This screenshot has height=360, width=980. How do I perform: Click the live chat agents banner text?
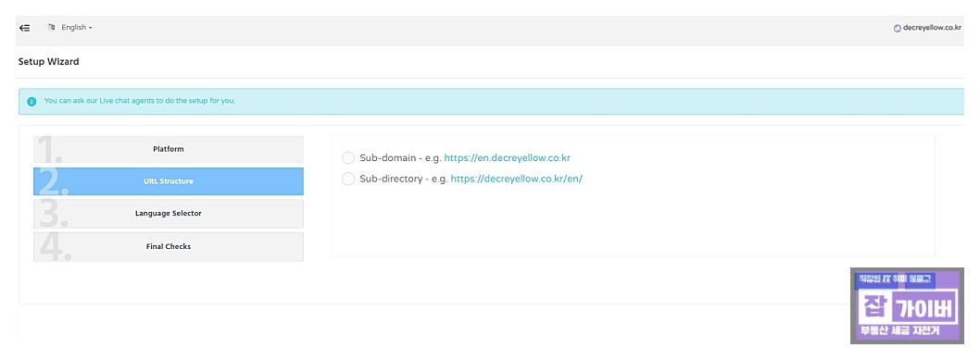[x=140, y=101]
